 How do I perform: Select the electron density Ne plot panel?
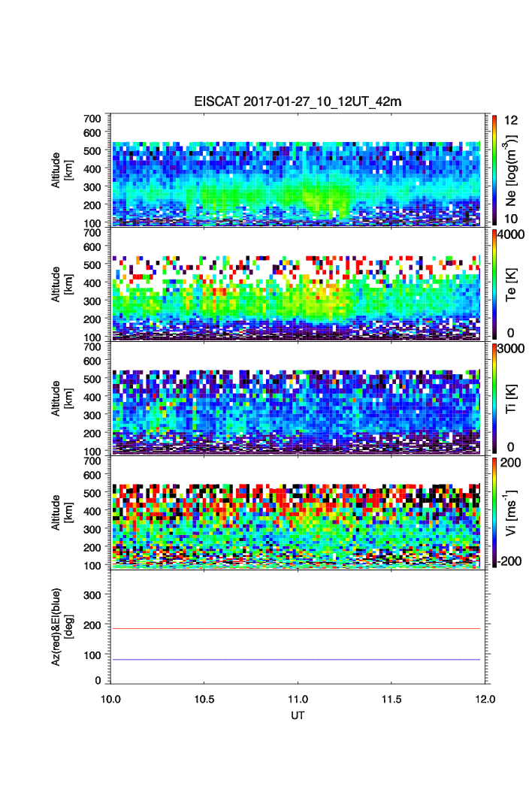point(297,171)
